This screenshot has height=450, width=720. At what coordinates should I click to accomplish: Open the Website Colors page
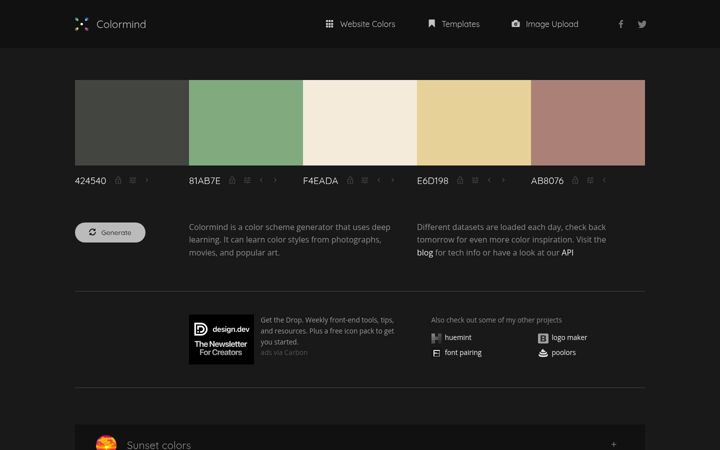point(360,24)
